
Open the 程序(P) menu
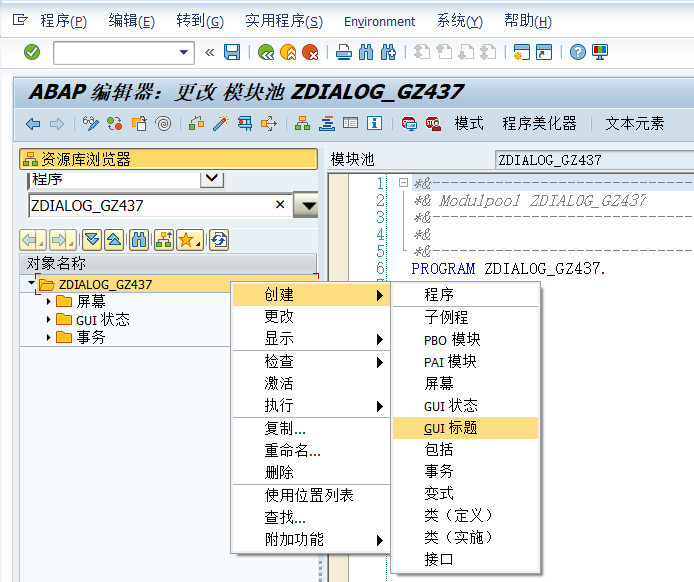[64, 21]
